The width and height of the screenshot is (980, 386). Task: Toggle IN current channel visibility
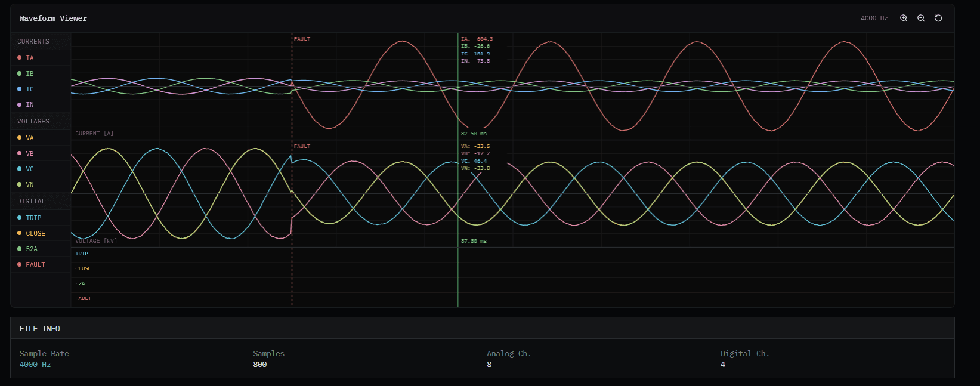(x=41, y=104)
